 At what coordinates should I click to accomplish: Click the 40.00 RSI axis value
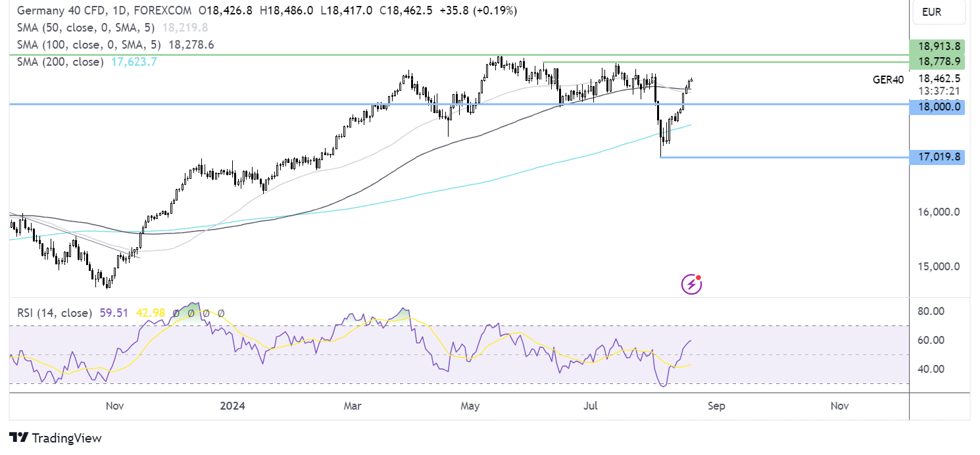[x=932, y=369]
